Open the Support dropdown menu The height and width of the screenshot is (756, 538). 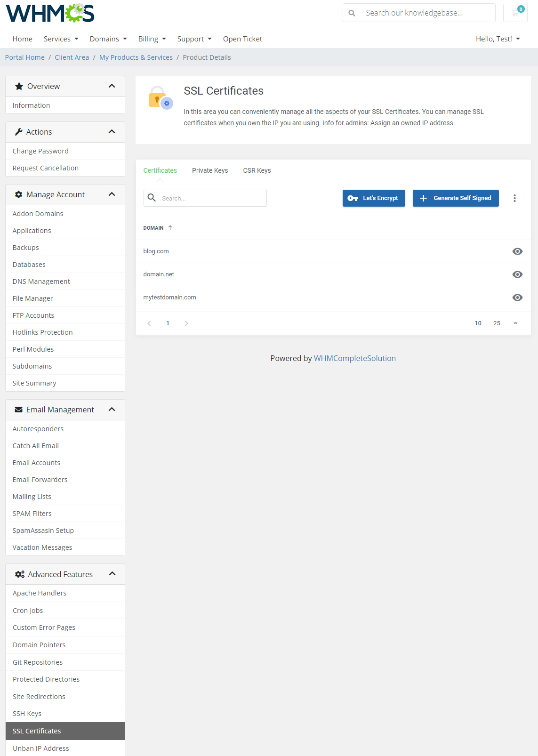194,39
